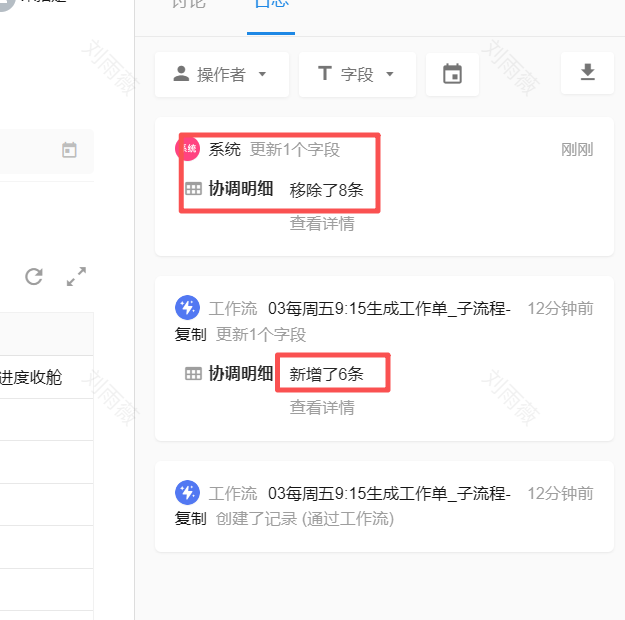
Task: Click the 系统 operator name
Action: click(x=224, y=150)
